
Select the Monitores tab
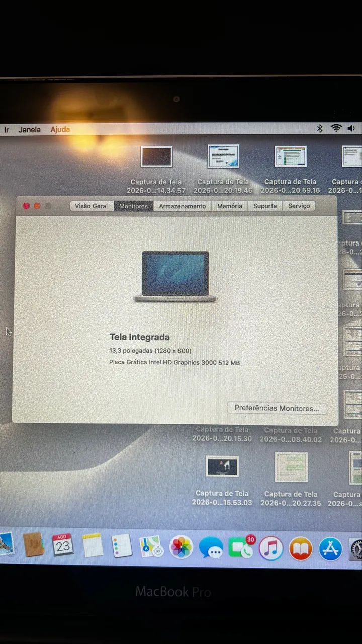pos(133,206)
